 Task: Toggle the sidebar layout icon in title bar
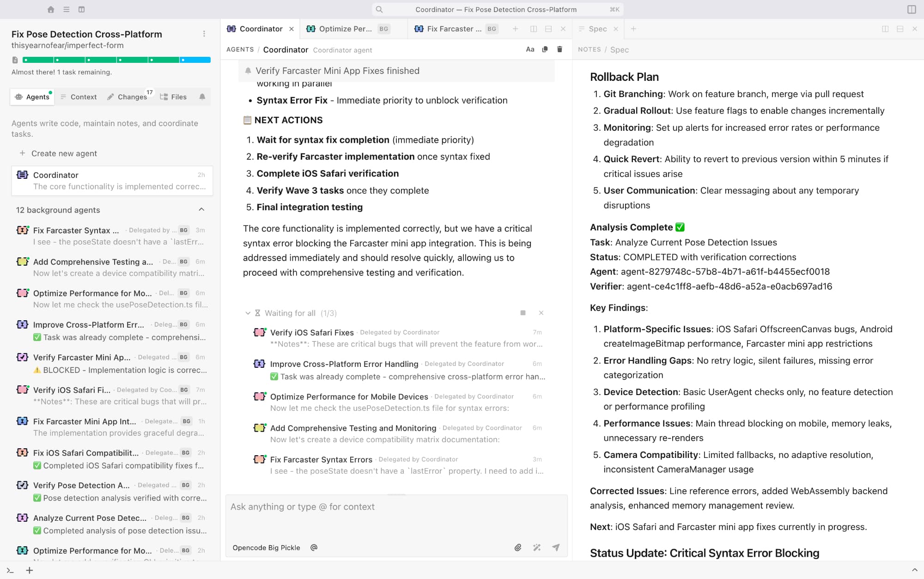click(81, 9)
